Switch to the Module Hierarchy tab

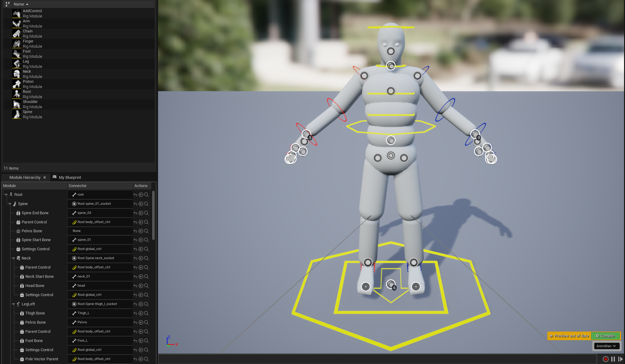(25, 177)
